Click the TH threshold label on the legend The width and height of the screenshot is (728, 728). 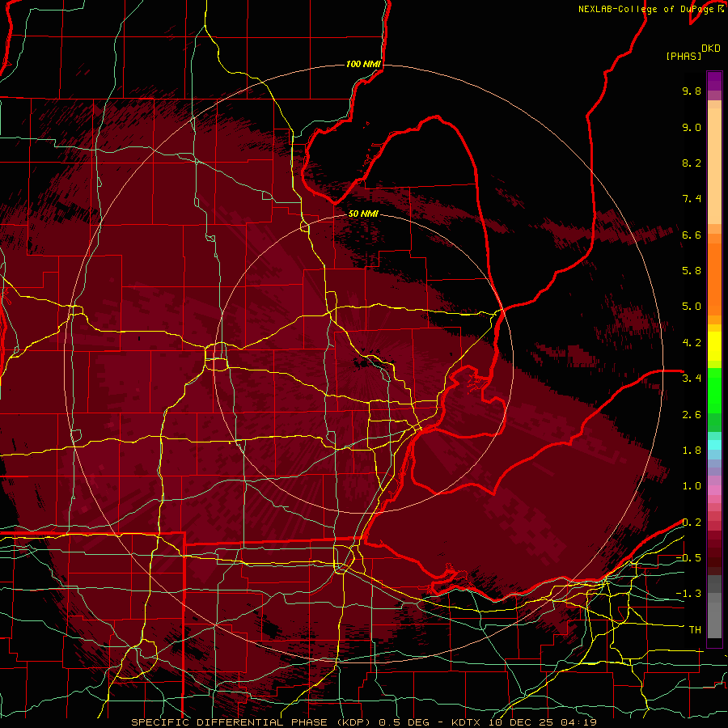click(x=695, y=630)
